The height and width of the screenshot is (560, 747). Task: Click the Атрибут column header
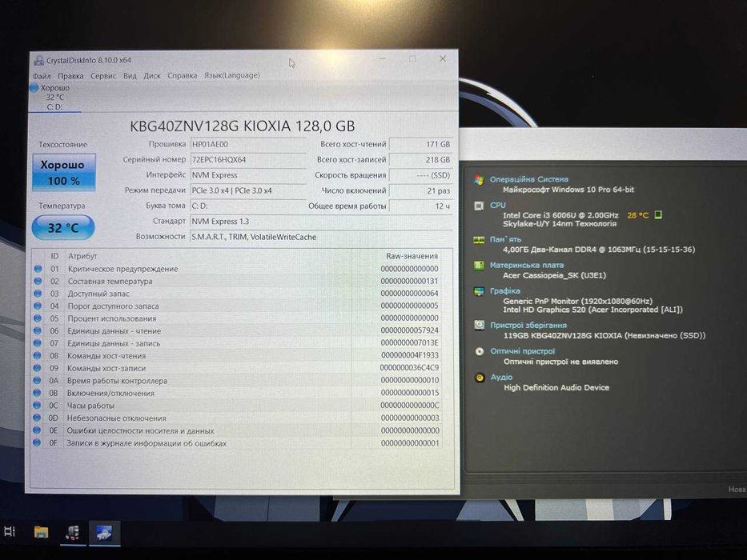(x=82, y=256)
